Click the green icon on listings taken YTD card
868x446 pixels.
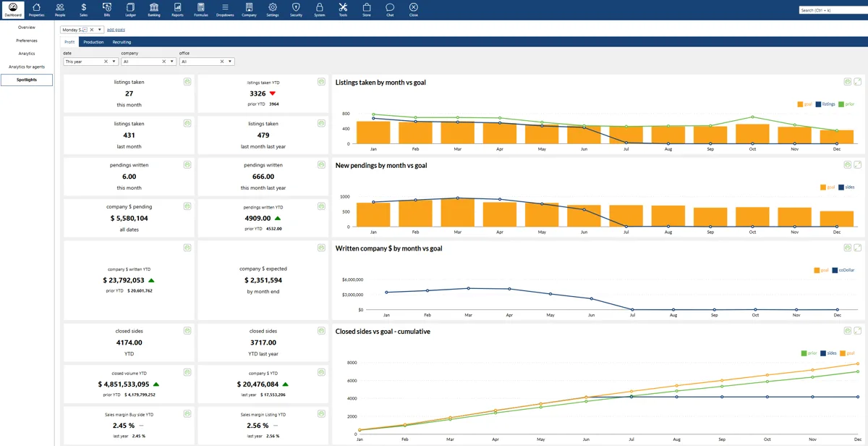point(321,82)
